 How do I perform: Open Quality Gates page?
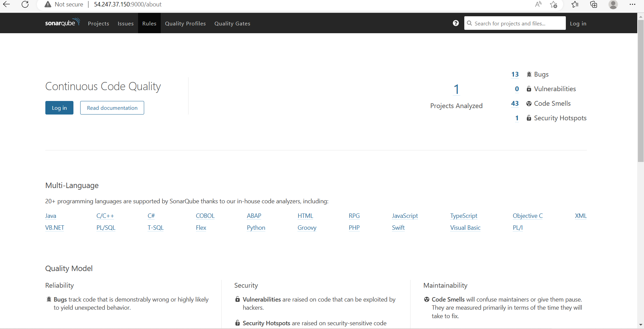click(232, 23)
